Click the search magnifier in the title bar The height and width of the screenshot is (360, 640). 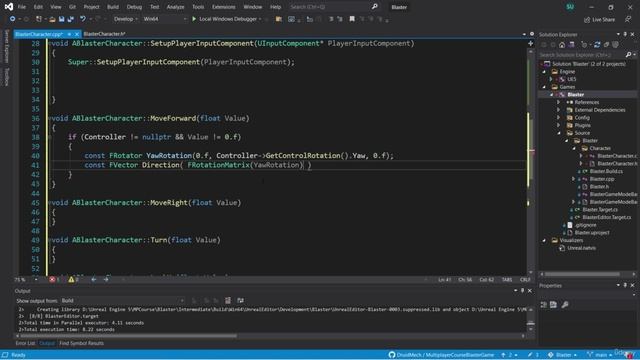click(x=375, y=7)
